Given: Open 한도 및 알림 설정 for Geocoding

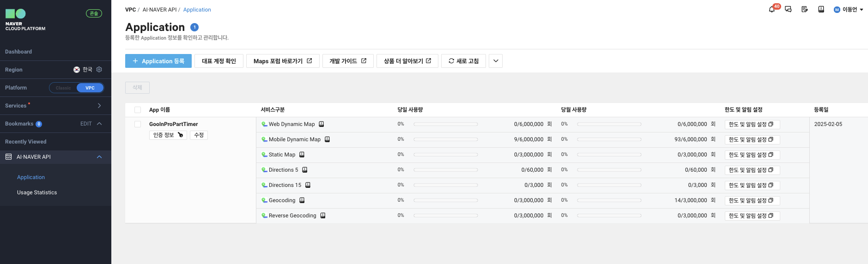Looking at the screenshot, I should tap(752, 201).
